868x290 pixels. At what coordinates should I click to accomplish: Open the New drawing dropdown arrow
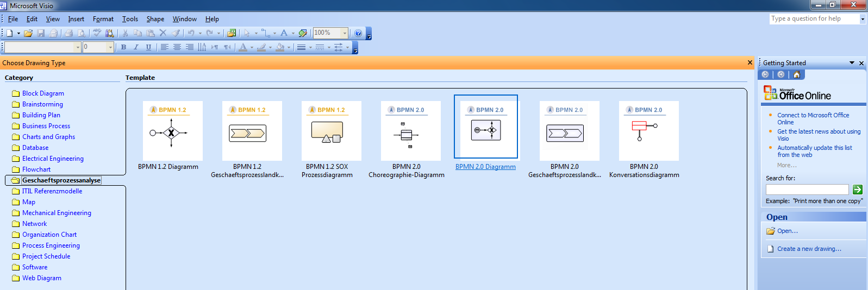coord(18,33)
